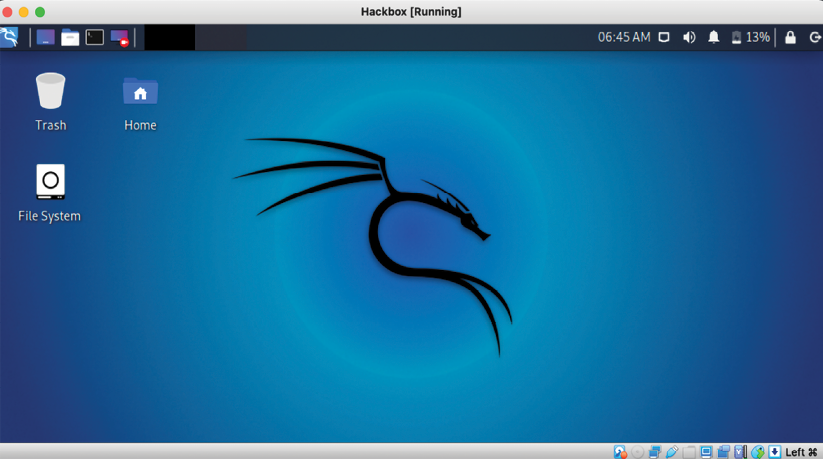Click the 13% battery indicator
Image resolution: width=823 pixels, height=459 pixels.
[751, 37]
